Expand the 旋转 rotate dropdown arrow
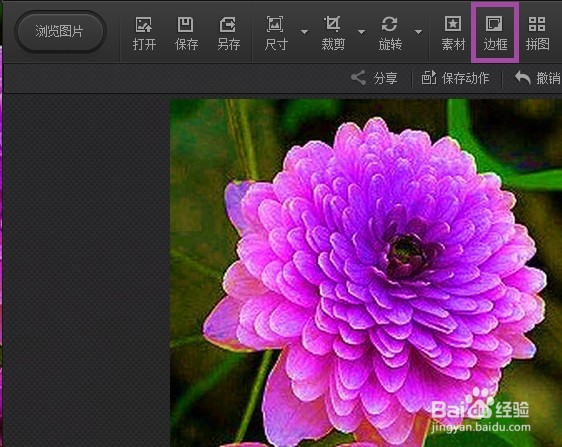562x447 pixels. [418, 32]
